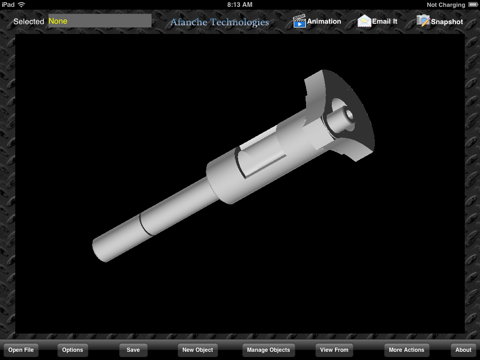Expand the View From options
This screenshot has width=480, height=360.
click(334, 350)
